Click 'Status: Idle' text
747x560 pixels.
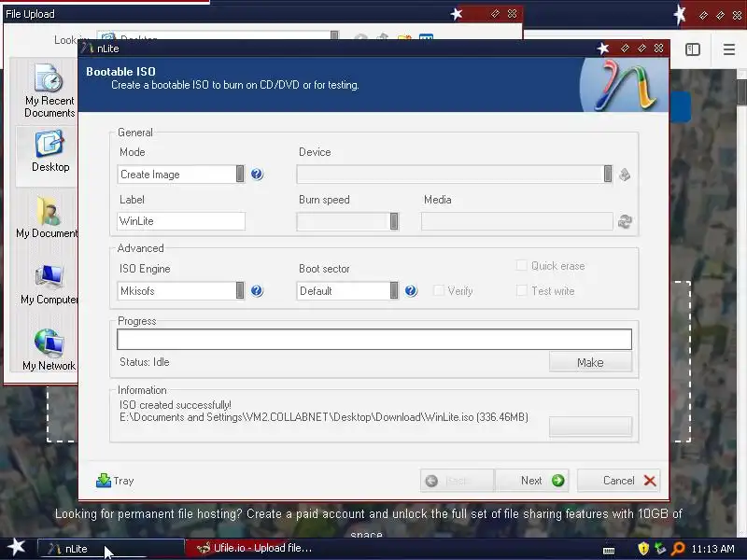click(x=145, y=362)
